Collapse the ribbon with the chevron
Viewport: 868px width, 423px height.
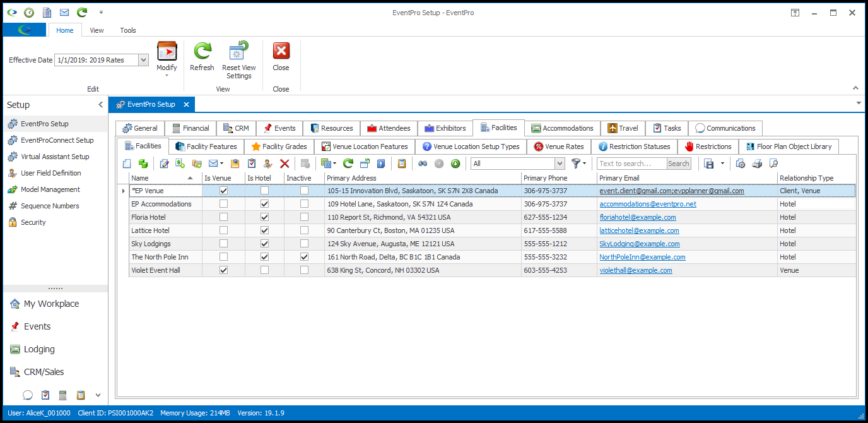coord(855,88)
